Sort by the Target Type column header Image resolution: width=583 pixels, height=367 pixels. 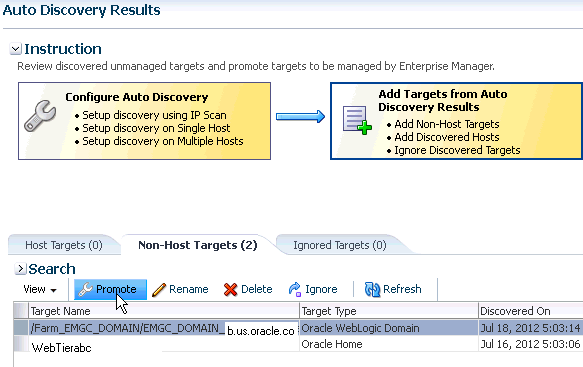[389, 311]
